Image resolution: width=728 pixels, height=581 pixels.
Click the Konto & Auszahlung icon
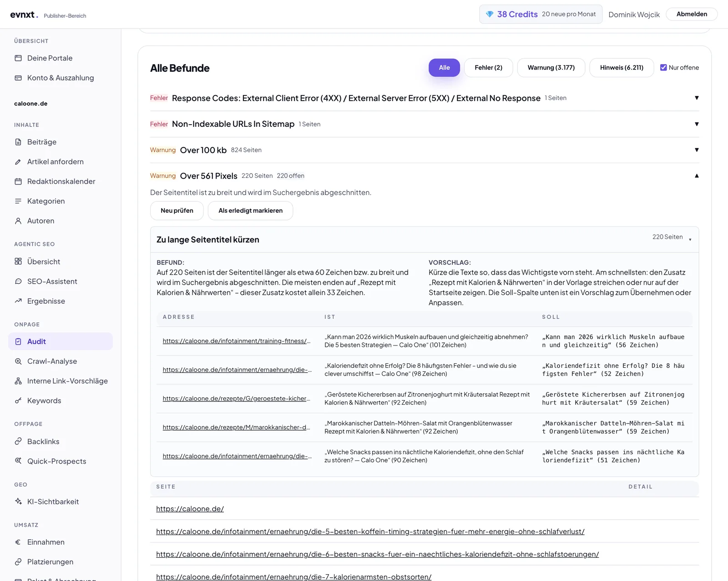click(x=18, y=78)
